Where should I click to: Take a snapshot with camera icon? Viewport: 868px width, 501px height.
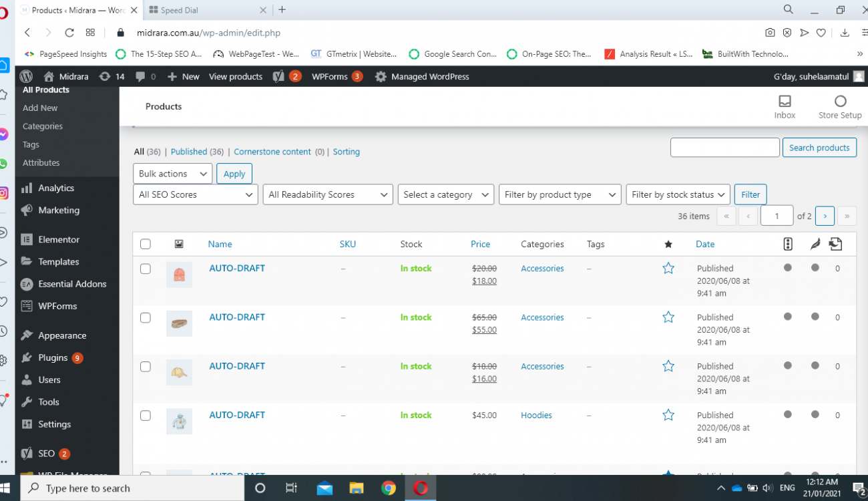(770, 33)
